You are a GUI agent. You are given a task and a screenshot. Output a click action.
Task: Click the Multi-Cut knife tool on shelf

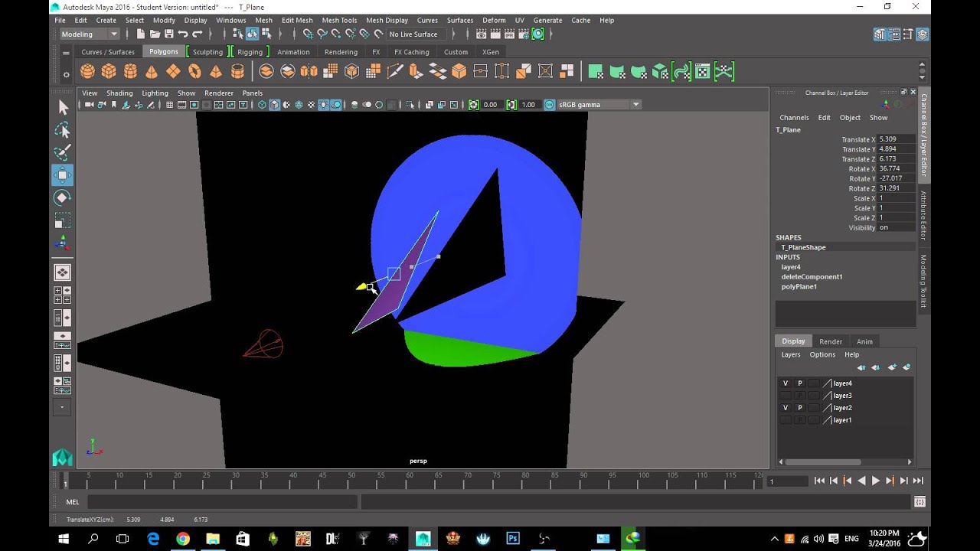395,71
